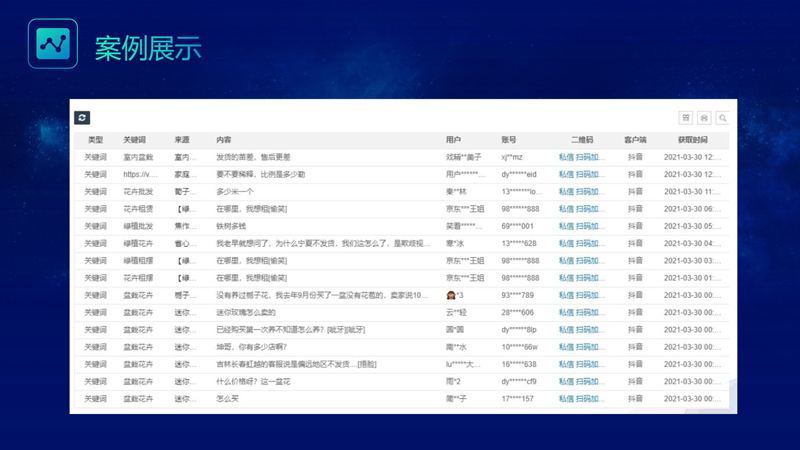Click the refresh icon above the table
800x450 pixels.
coord(82,118)
